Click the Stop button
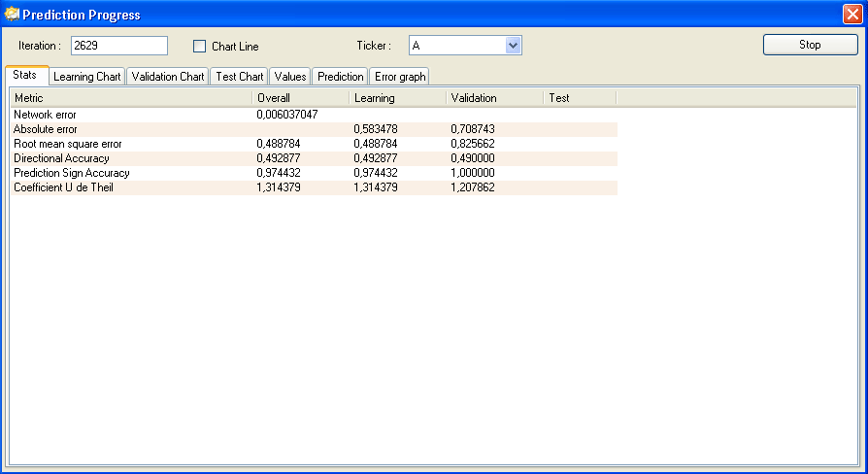The image size is (868, 474). 811,45
